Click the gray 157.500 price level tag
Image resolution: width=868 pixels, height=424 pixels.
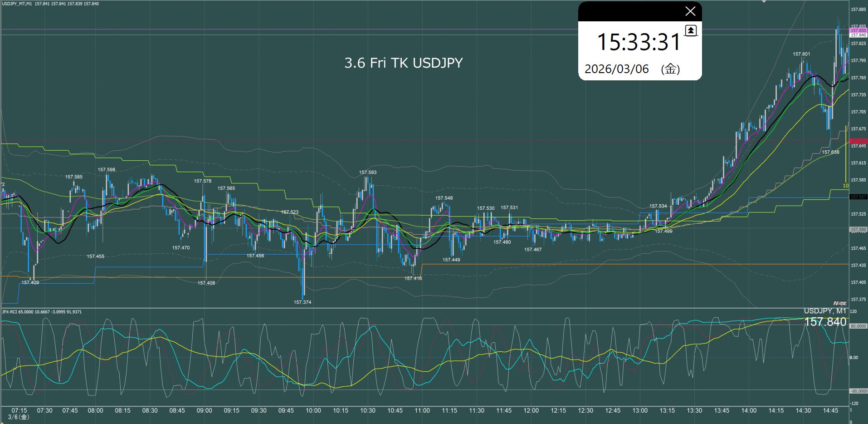858,230
